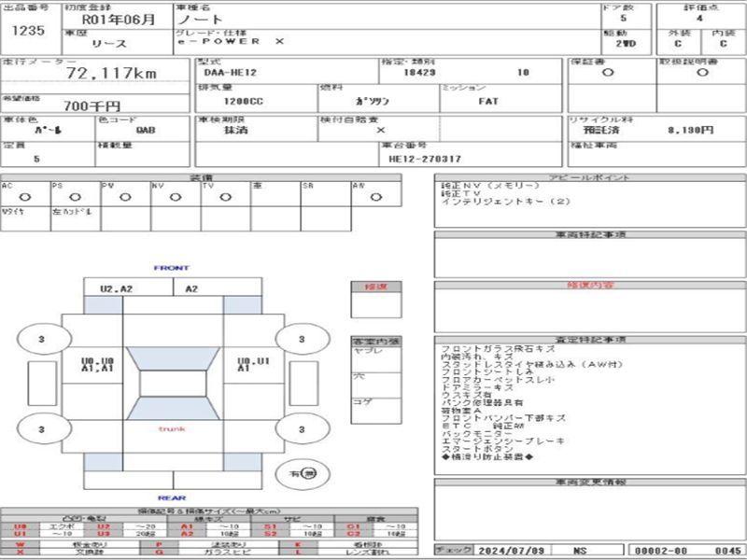Click the REAR label below car diagram
This screenshot has width=747, height=560.
pyautogui.click(x=172, y=498)
